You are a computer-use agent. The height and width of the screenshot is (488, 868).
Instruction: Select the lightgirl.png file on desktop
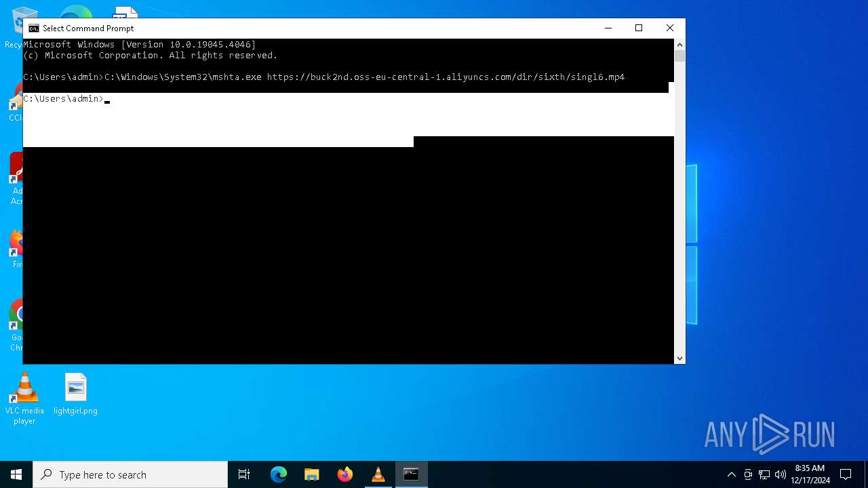pyautogui.click(x=75, y=394)
